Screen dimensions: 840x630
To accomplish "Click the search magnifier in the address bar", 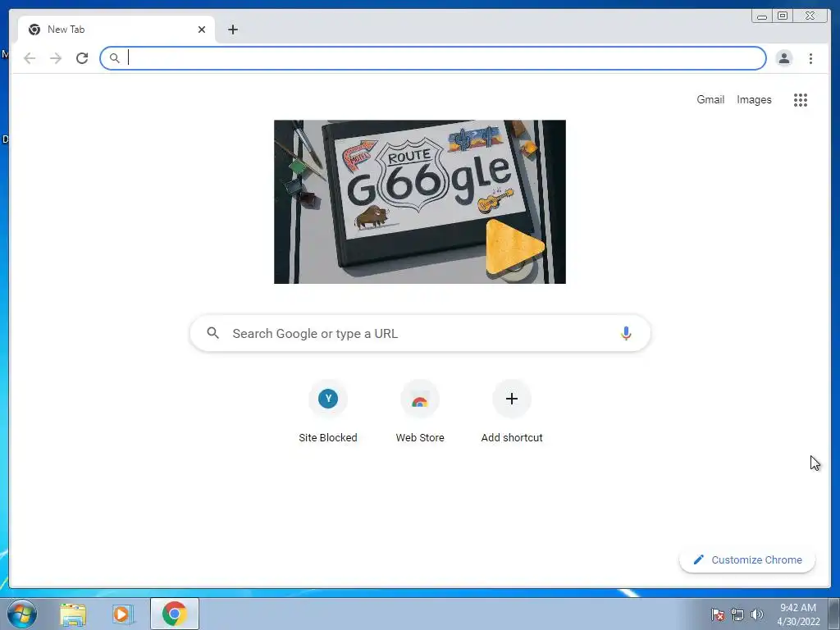I will pos(114,58).
